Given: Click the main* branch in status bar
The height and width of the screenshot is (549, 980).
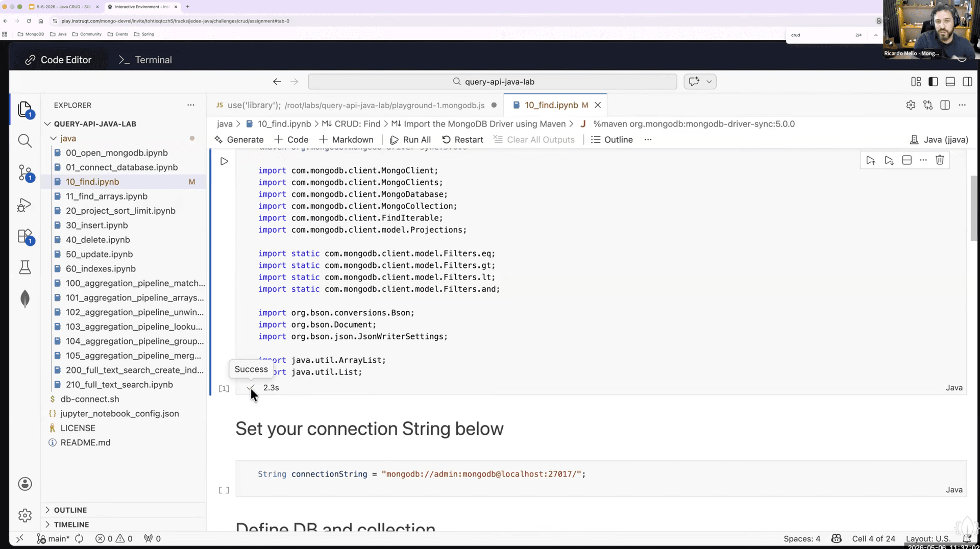Looking at the screenshot, I should point(53,539).
